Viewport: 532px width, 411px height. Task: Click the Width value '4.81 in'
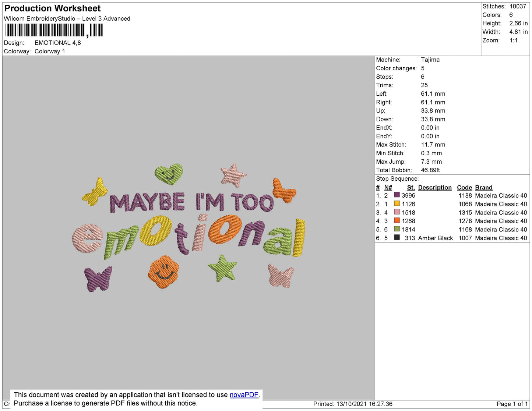click(518, 32)
